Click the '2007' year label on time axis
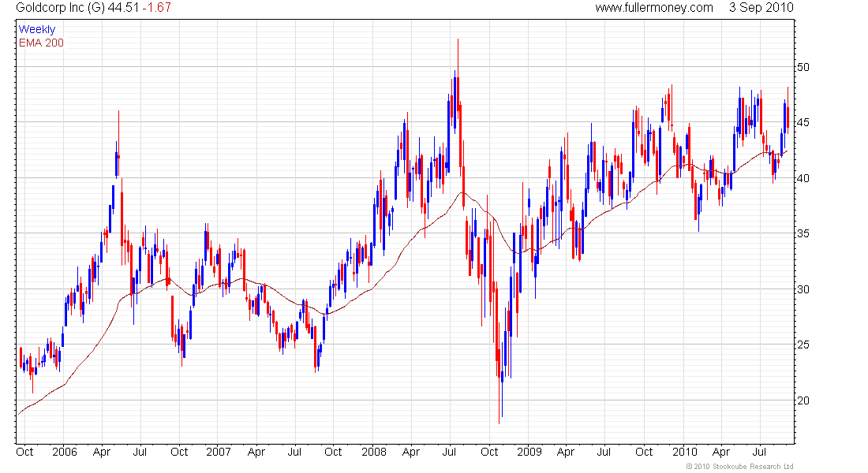868x473 pixels. [x=218, y=452]
